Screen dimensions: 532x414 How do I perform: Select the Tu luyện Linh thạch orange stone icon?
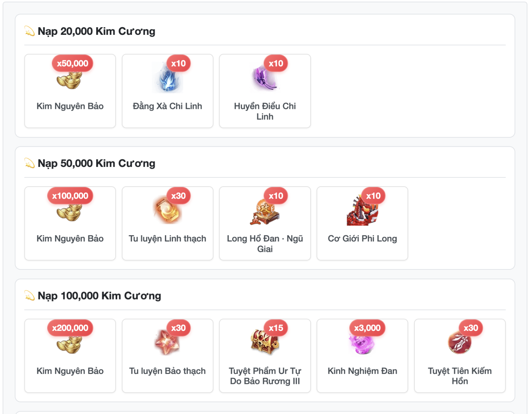click(167, 210)
